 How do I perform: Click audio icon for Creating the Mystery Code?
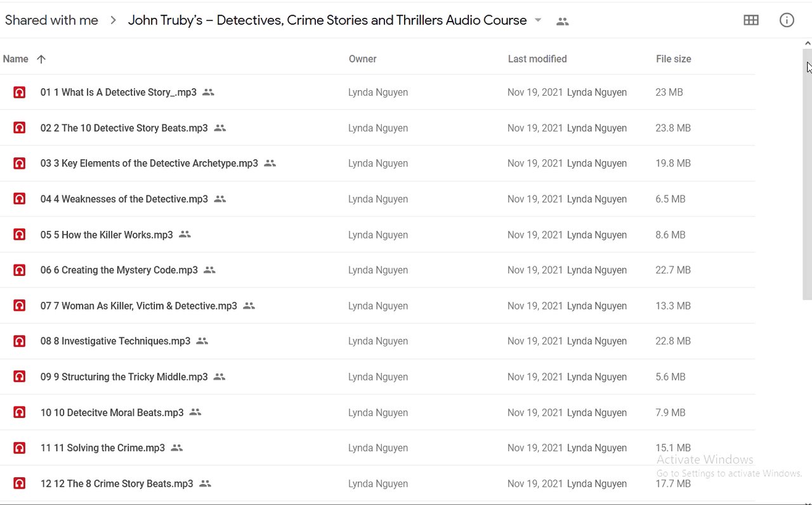20,270
